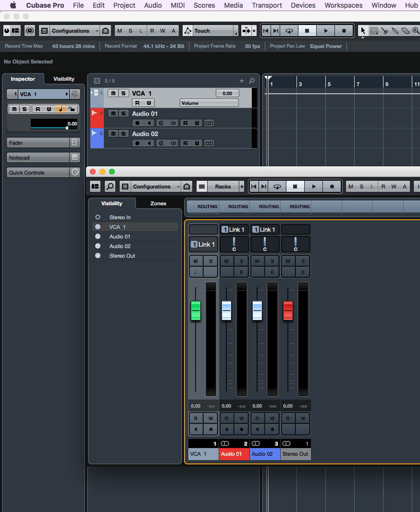Expand VCA 1 track name arrow in Inspector

pos(67,94)
